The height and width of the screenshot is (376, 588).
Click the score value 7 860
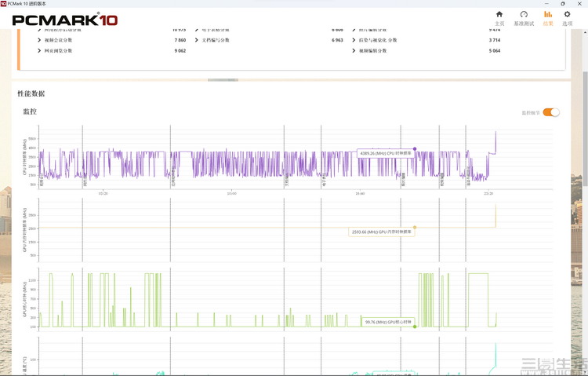180,40
